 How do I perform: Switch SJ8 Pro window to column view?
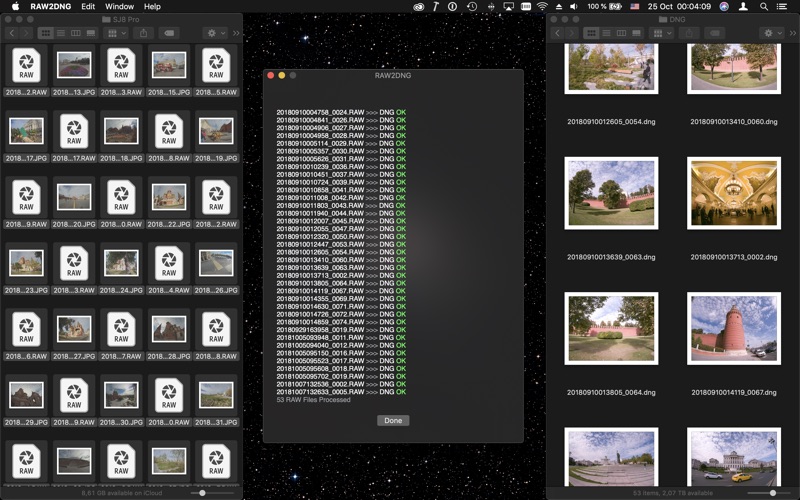click(76, 33)
